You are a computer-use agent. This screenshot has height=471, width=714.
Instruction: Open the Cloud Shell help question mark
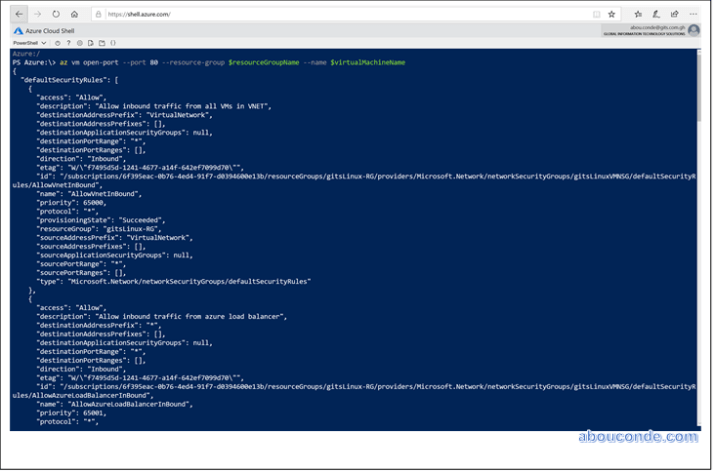[68, 43]
